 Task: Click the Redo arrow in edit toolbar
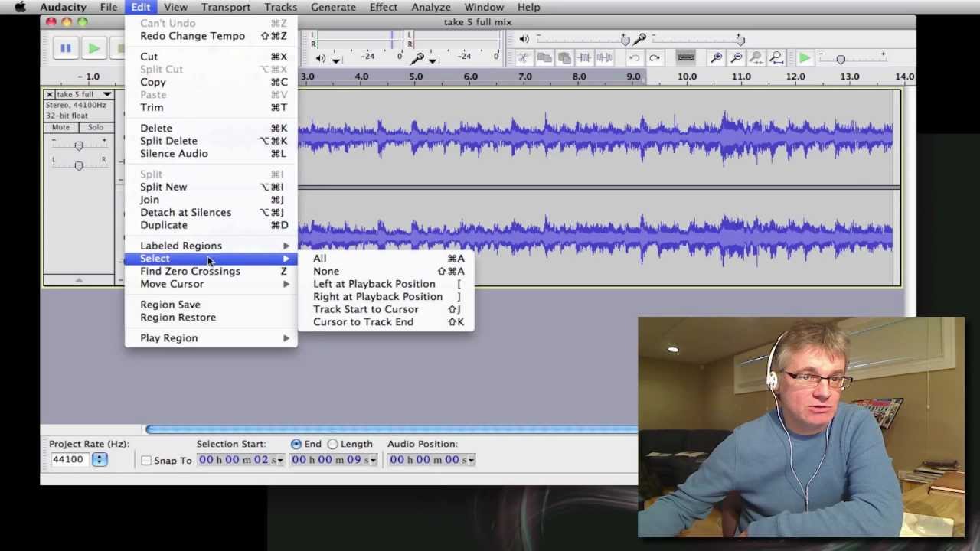tap(655, 58)
